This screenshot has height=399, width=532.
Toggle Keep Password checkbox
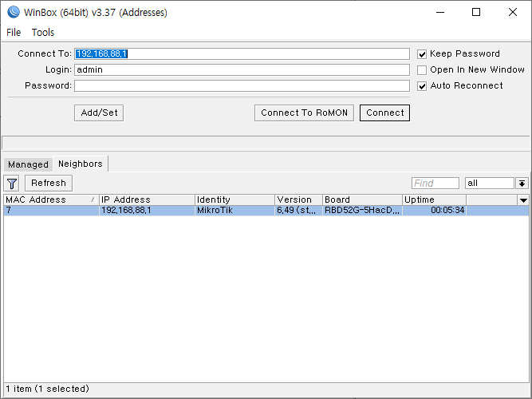(422, 54)
